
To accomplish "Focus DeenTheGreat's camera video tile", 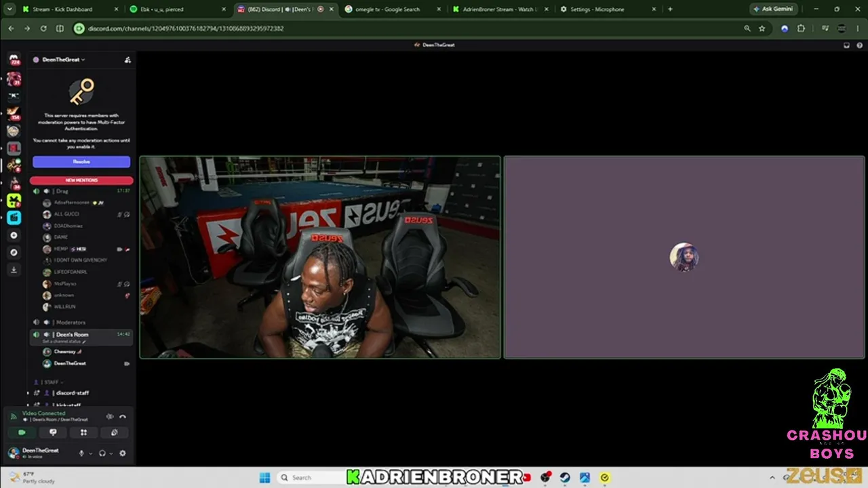I will [x=320, y=258].
